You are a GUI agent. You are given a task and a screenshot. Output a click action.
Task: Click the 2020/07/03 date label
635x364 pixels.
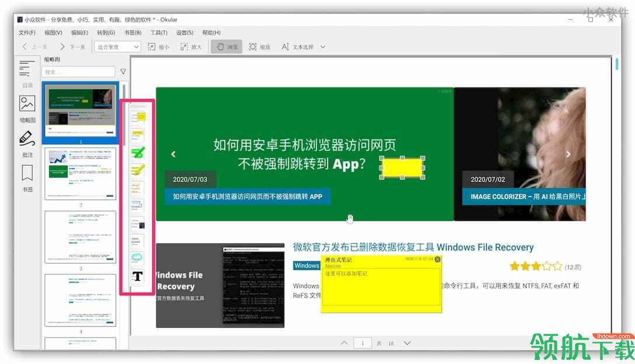(190, 179)
